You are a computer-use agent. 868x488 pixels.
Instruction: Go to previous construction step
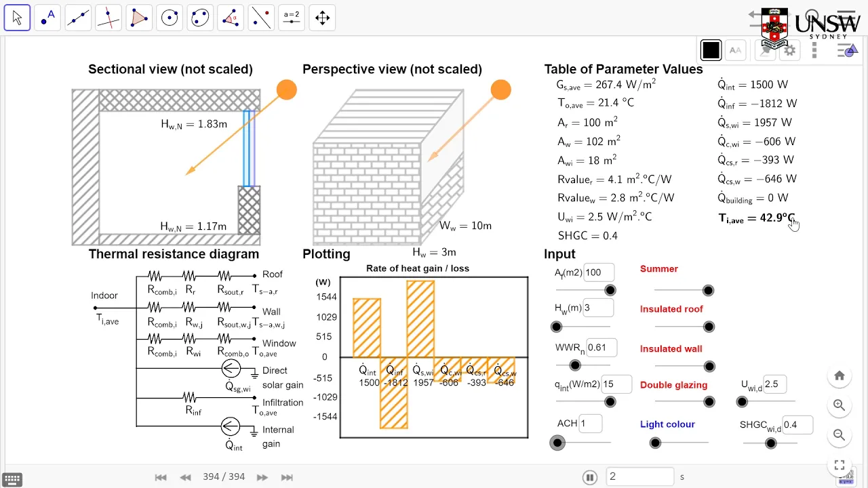pyautogui.click(x=185, y=477)
